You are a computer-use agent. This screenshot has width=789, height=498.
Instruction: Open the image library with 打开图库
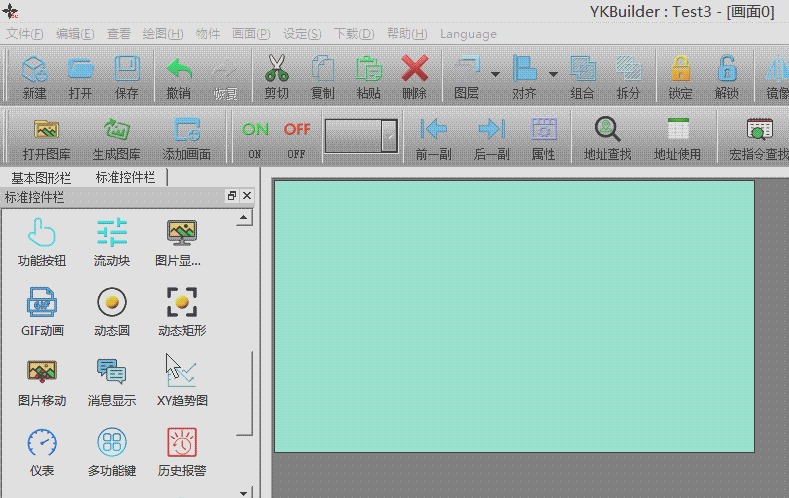(46, 130)
